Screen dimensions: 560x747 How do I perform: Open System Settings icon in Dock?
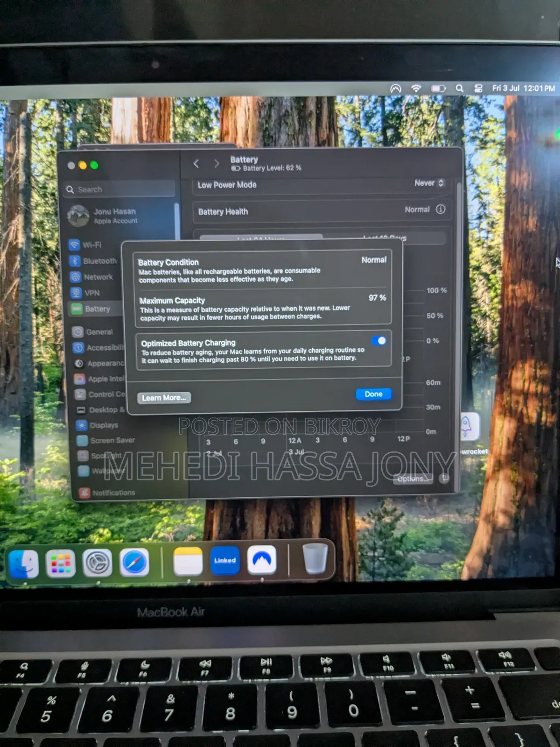pos(98,563)
